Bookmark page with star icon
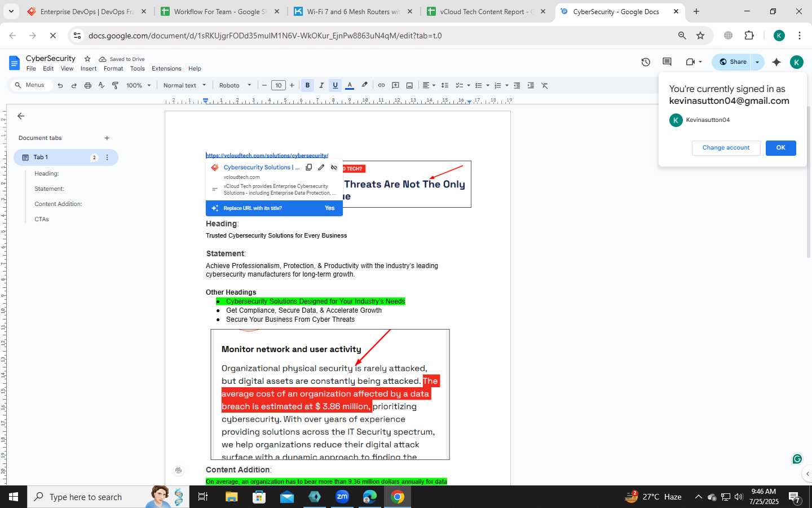812x508 pixels. [x=700, y=36]
